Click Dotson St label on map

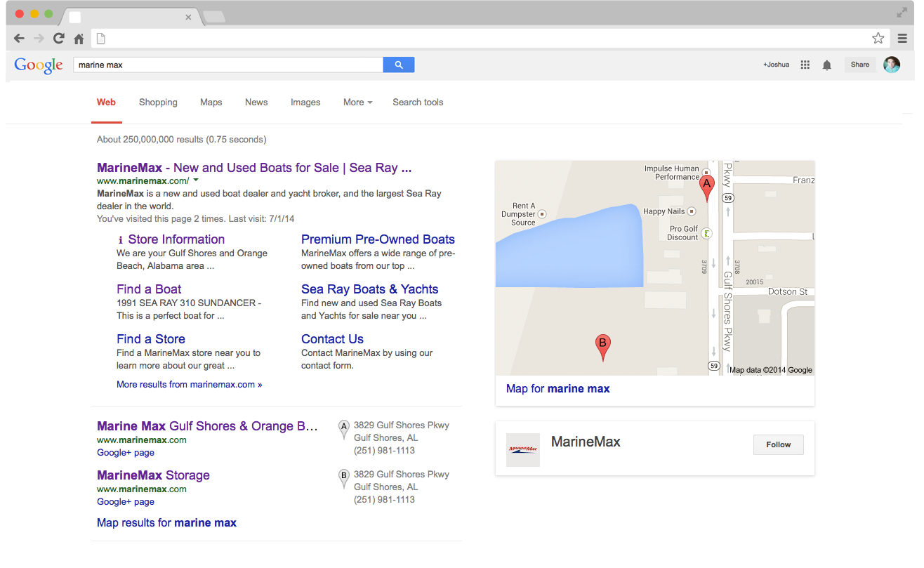pyautogui.click(x=788, y=291)
